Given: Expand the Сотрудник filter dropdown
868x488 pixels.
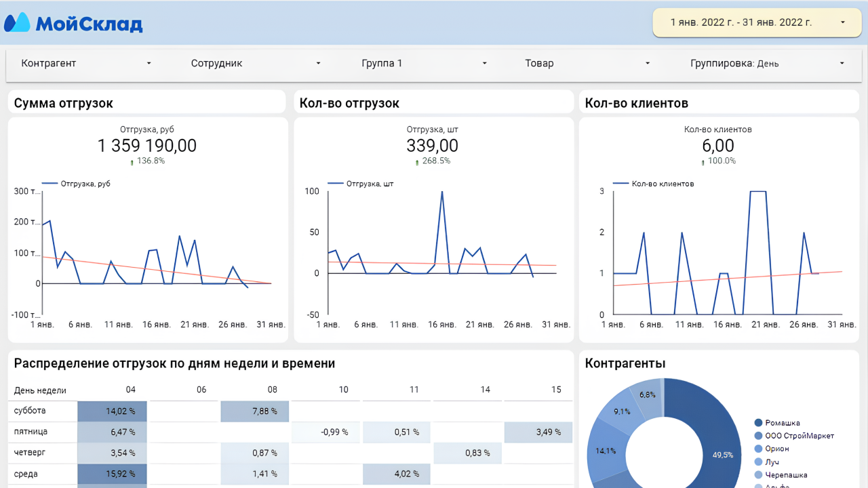Looking at the screenshot, I should tap(256, 63).
